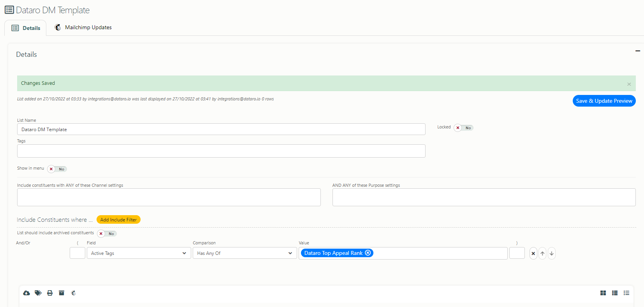This screenshot has width=644, height=307.
Task: Switch to bulleted list view
Action: coord(626,293)
